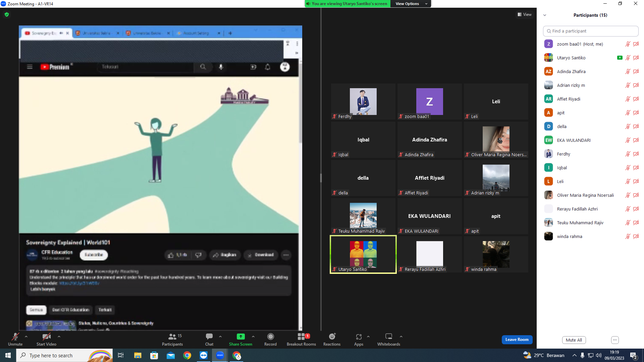The width and height of the screenshot is (644, 362).
Task: Click the YouTube account avatar
Action: (285, 67)
